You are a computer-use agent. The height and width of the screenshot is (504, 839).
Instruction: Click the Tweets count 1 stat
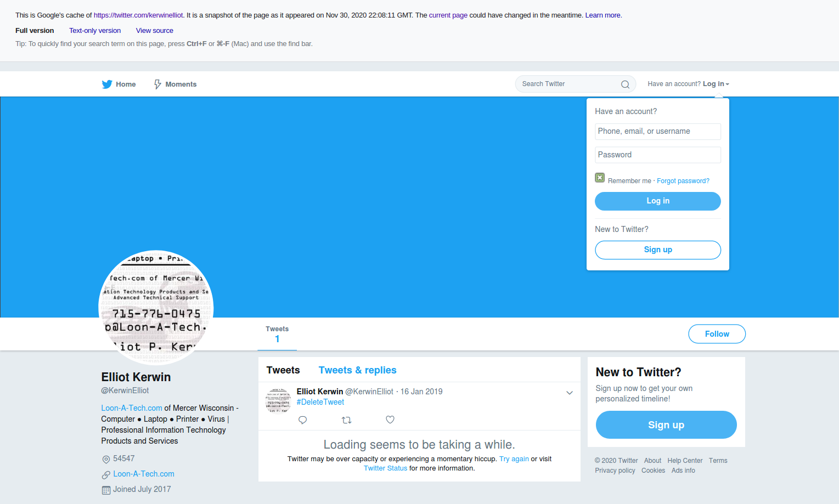pyautogui.click(x=277, y=334)
